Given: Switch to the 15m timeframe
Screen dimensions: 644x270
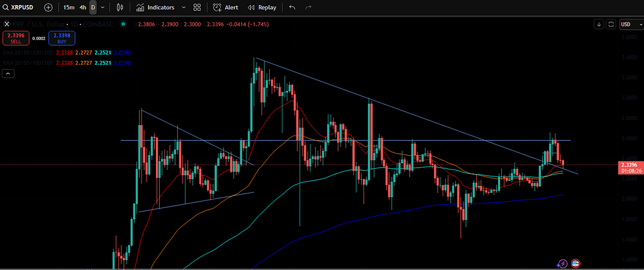Looking at the screenshot, I should (69, 8).
